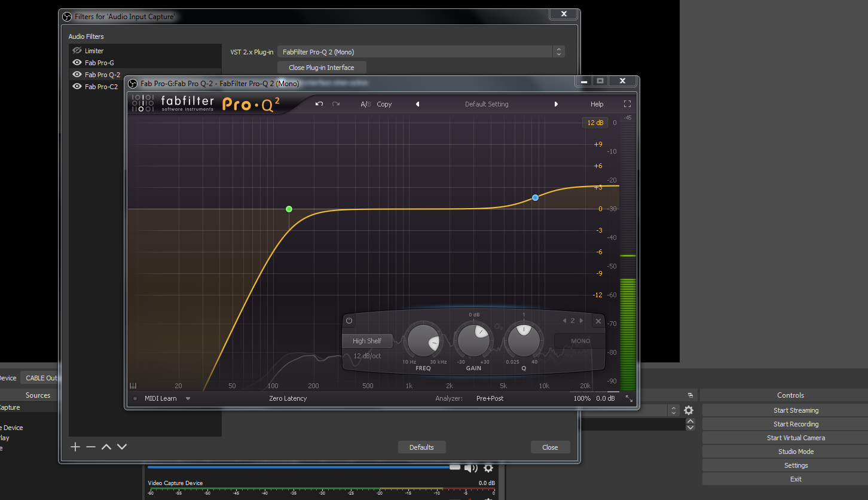Image resolution: width=868 pixels, height=500 pixels.
Task: Bypass the selected EQ band power button
Action: coord(349,321)
